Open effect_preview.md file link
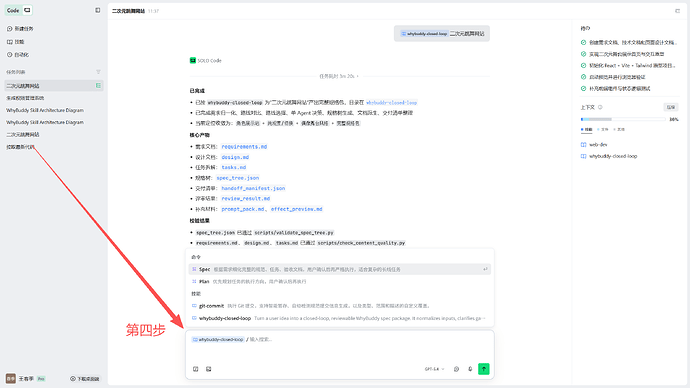 click(297, 209)
